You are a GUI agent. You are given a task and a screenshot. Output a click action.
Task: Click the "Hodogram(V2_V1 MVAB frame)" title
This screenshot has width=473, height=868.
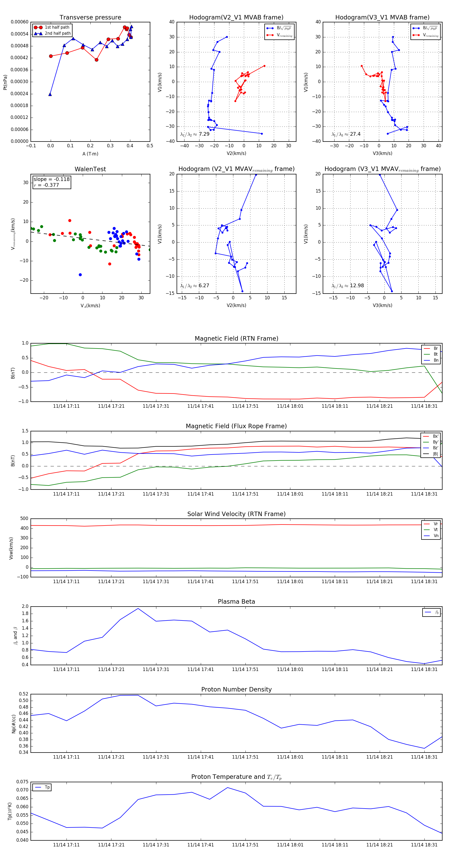[x=236, y=18]
